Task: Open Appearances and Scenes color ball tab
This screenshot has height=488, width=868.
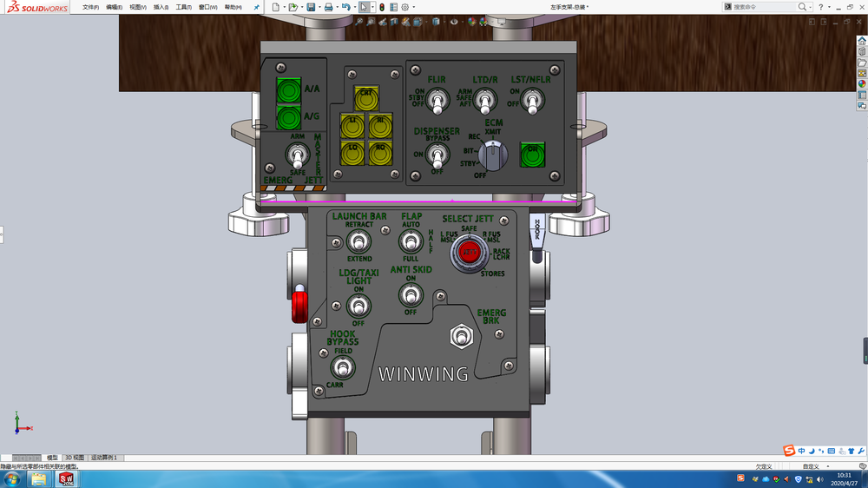Action: pyautogui.click(x=862, y=83)
